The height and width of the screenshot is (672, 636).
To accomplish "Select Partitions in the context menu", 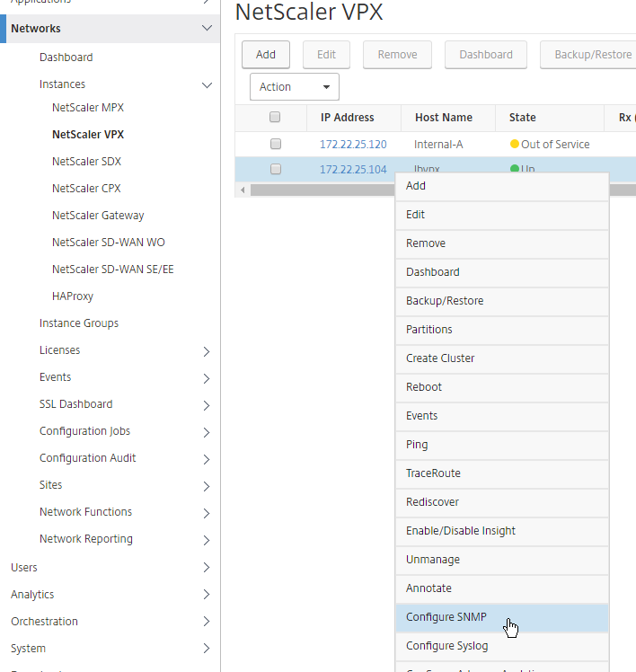I will click(x=502, y=330).
